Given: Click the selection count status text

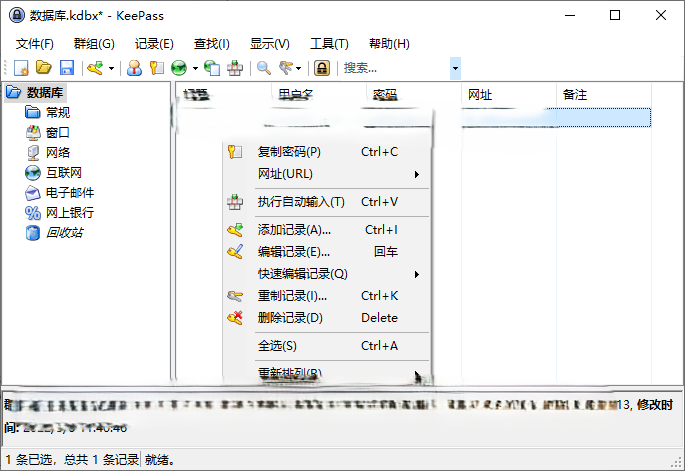Looking at the screenshot, I should click(72, 460).
